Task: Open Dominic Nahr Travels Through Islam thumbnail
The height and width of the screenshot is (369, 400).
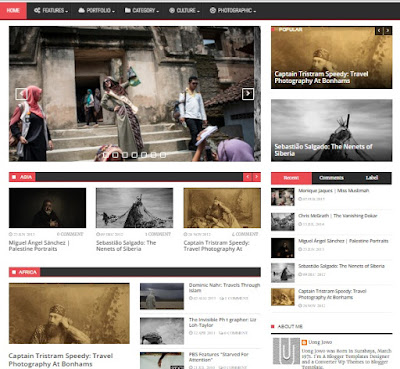Action: point(162,296)
